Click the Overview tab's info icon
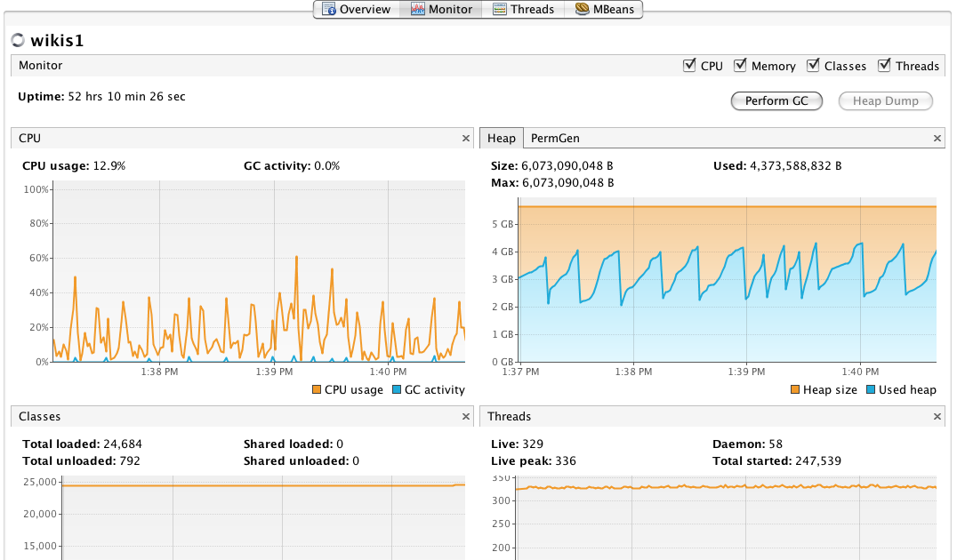The width and height of the screenshot is (957, 560). [x=330, y=9]
